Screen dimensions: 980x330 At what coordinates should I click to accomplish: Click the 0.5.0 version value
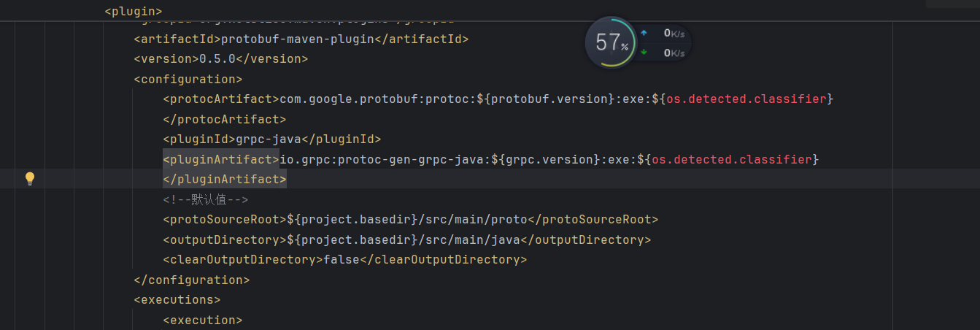[217, 59]
